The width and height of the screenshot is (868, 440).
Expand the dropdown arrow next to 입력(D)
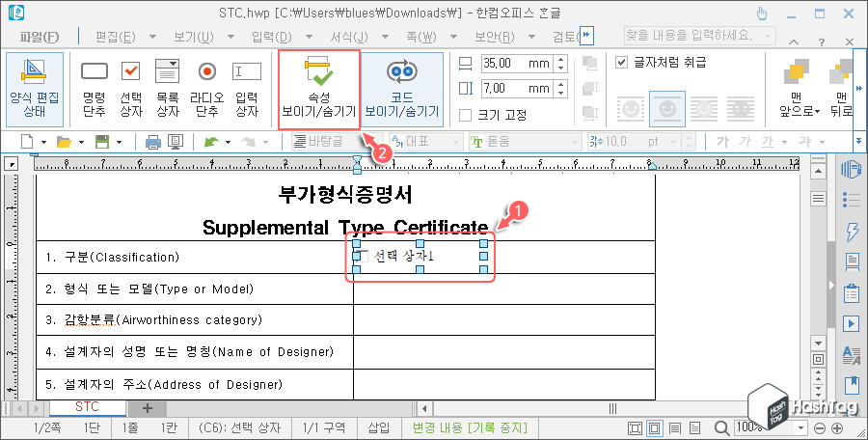click(x=310, y=37)
